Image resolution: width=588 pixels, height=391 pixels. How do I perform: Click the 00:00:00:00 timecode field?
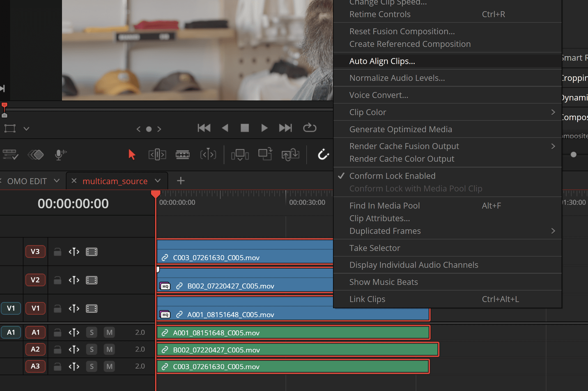73,203
